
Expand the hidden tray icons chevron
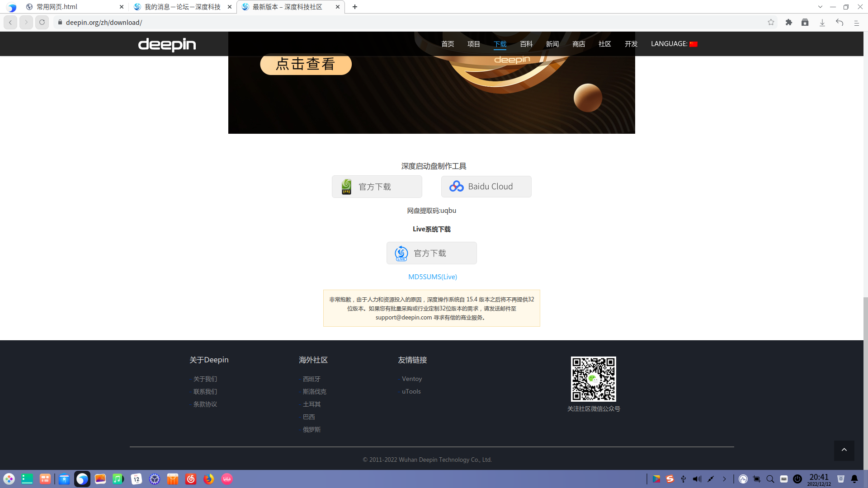[724, 479]
